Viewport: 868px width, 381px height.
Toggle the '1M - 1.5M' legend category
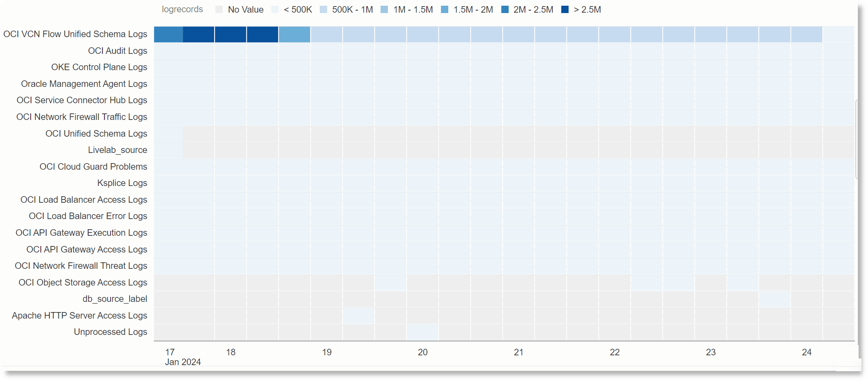383,9
